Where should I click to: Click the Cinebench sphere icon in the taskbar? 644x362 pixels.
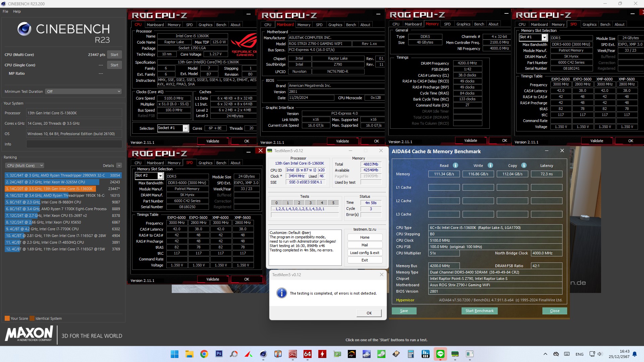[263, 354]
